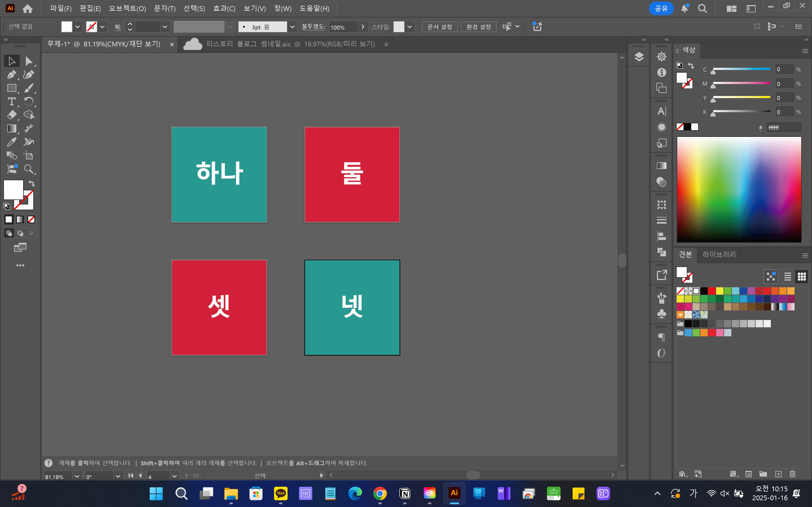Click the 공유 share button
Viewport: 812px width, 507px height.
(661, 8)
